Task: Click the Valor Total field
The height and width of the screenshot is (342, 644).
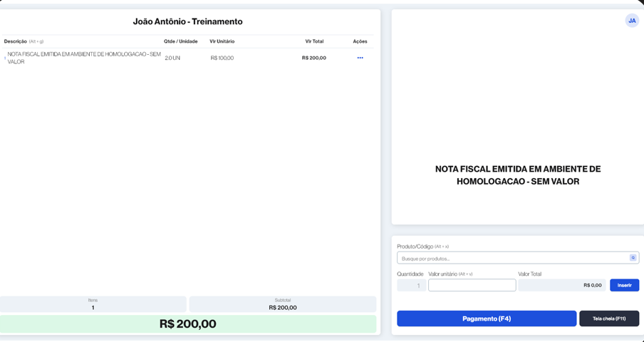Action: [562, 285]
